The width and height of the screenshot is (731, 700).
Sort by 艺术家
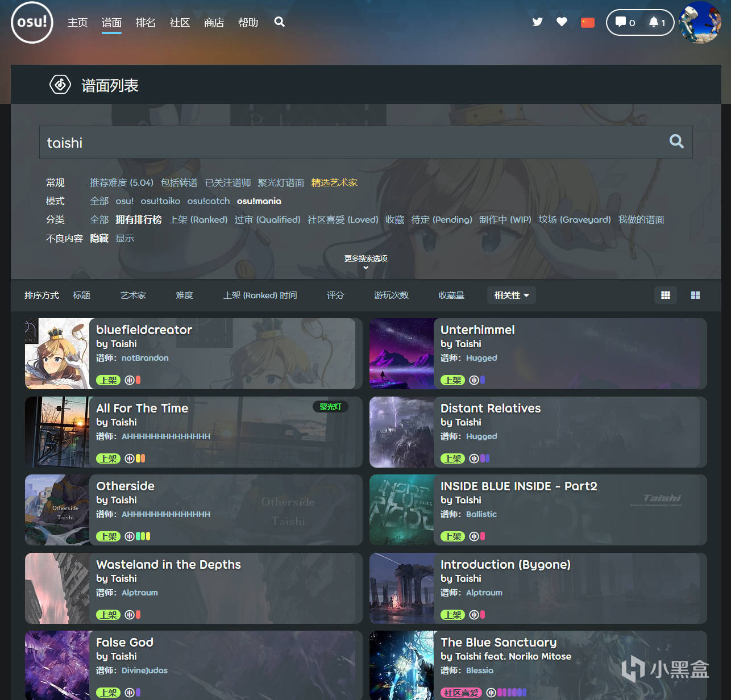[133, 295]
